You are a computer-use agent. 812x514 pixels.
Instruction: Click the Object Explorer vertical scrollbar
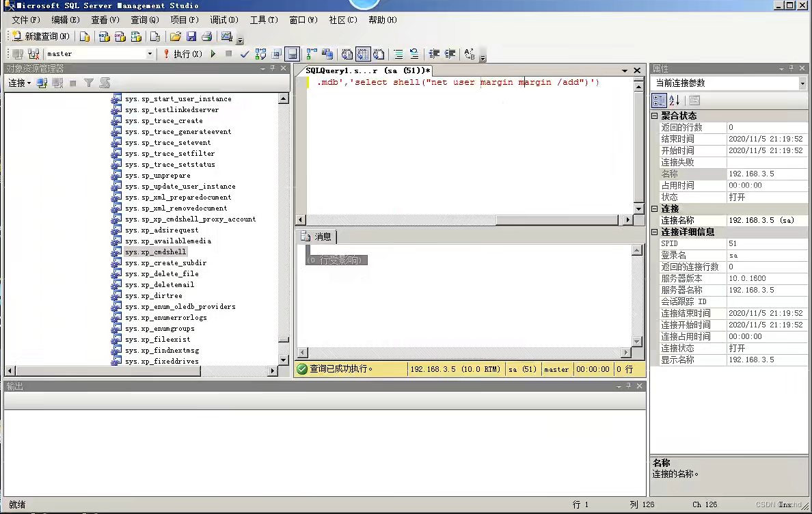pyautogui.click(x=283, y=229)
